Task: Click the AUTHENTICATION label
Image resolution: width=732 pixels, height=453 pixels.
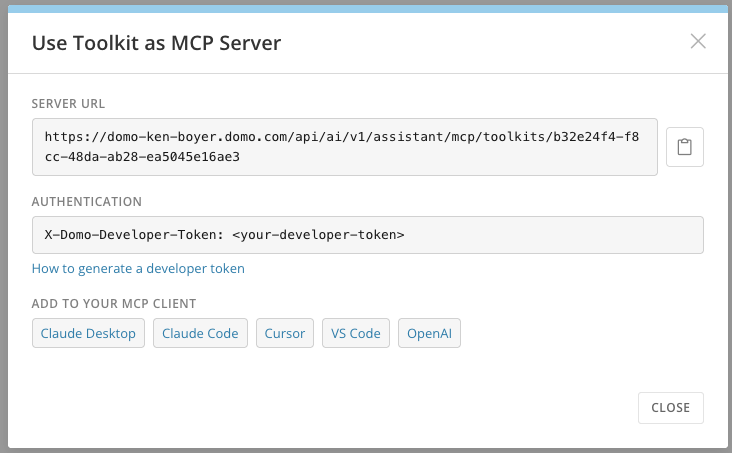Action: click(x=87, y=202)
